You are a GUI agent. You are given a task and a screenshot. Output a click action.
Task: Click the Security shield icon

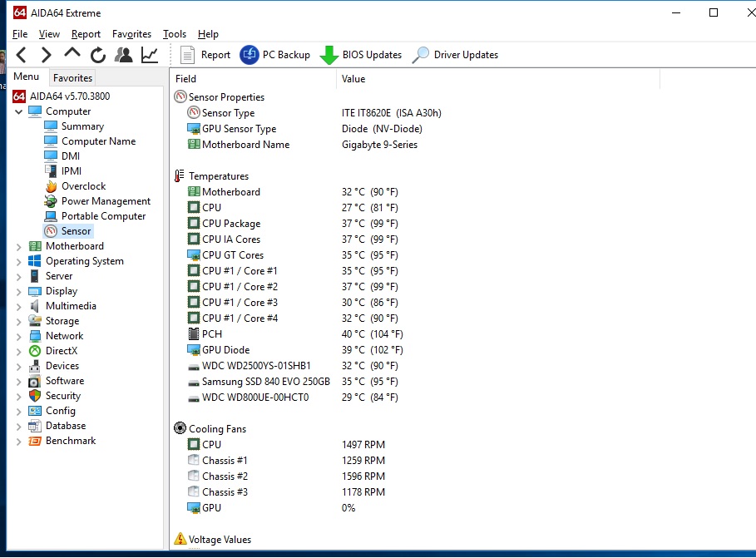34,396
